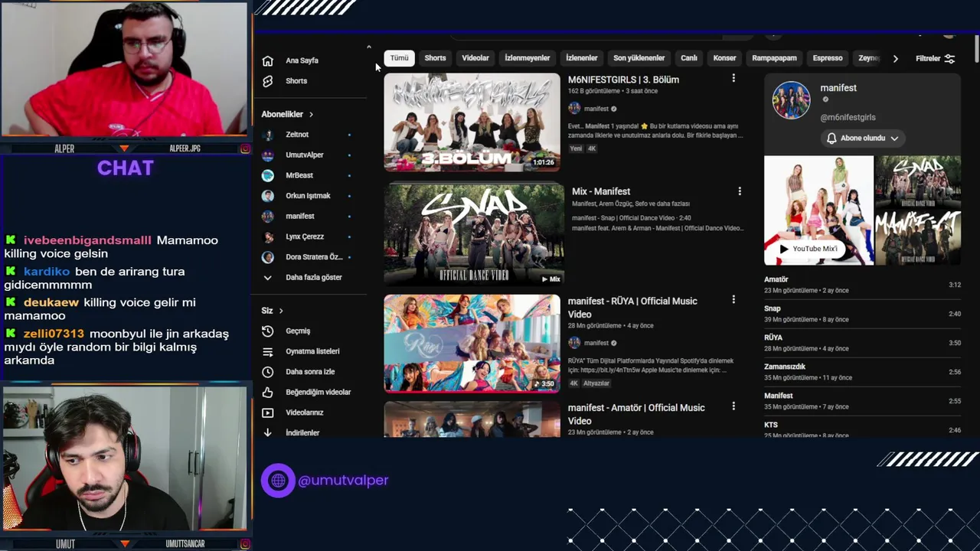Screen dimensions: 980x551
Task: Open Mix - Manifest title link
Action: click(x=601, y=191)
